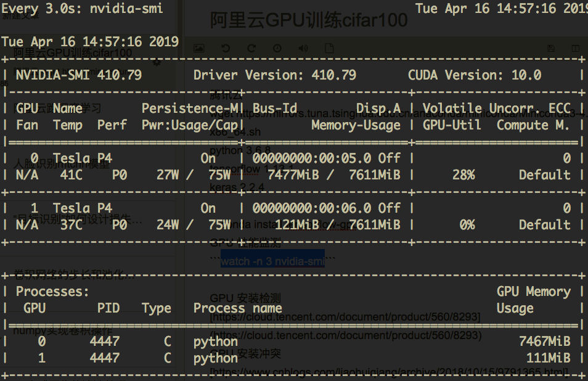Click the 'Persistence-M' column header
Image resolution: width=588 pixels, height=381 pixels.
tap(189, 109)
